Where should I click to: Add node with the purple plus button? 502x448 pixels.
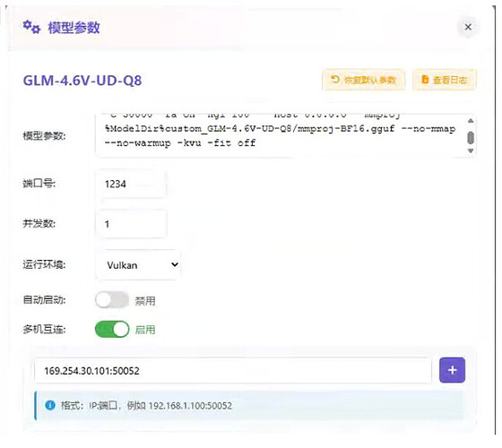tap(452, 370)
